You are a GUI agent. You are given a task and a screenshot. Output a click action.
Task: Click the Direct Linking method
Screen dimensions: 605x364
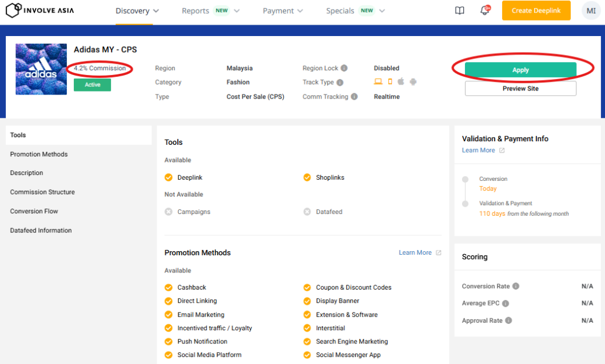pos(197,301)
